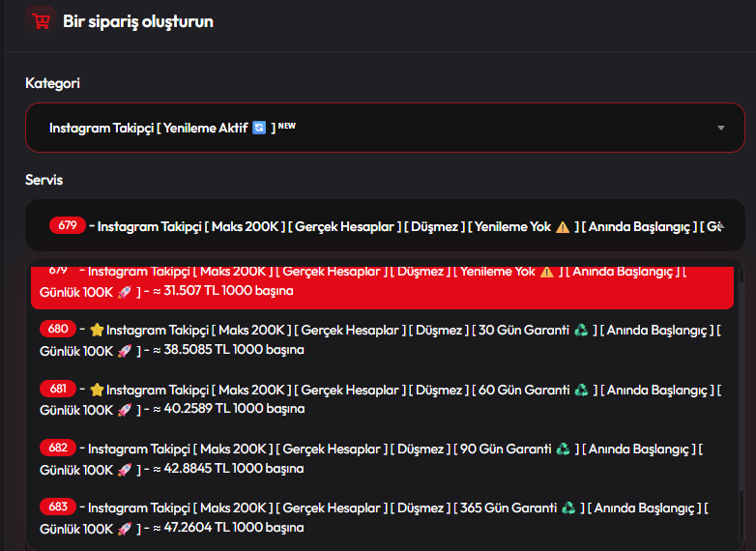The height and width of the screenshot is (551, 756).
Task: Select service 679 Yenileme Yok option
Action: [x=382, y=286]
